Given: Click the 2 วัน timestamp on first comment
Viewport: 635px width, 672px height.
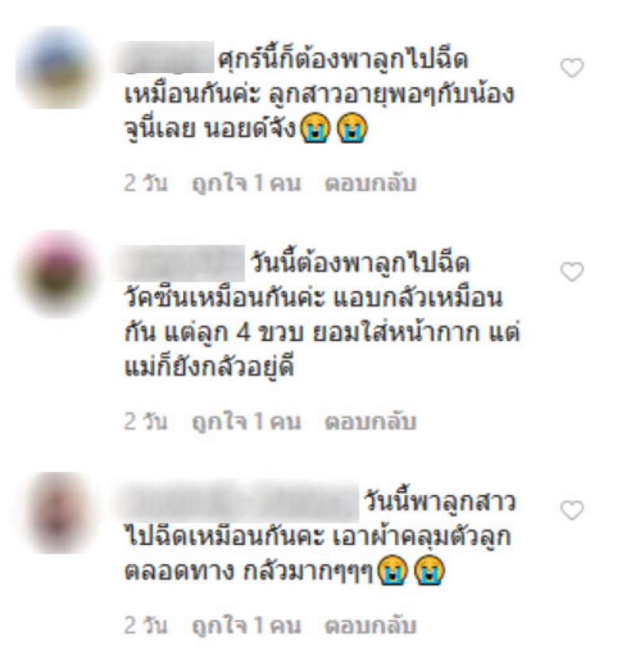Looking at the screenshot, I should click(145, 184).
